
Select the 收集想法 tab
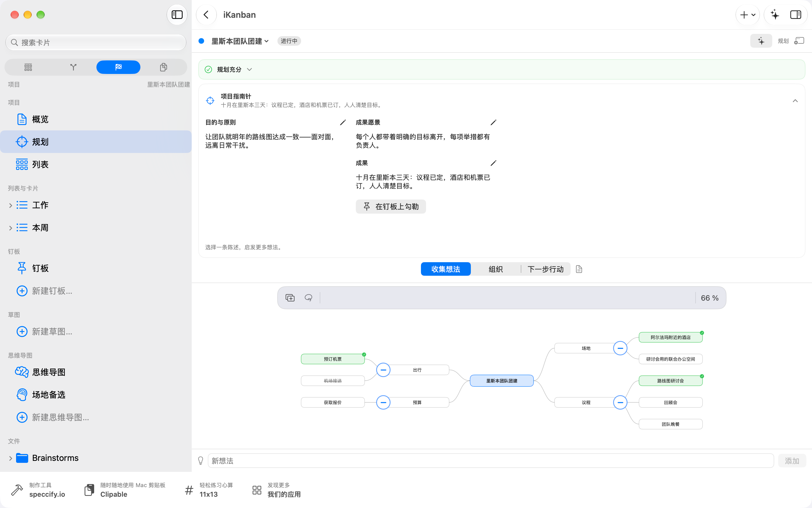coord(445,269)
